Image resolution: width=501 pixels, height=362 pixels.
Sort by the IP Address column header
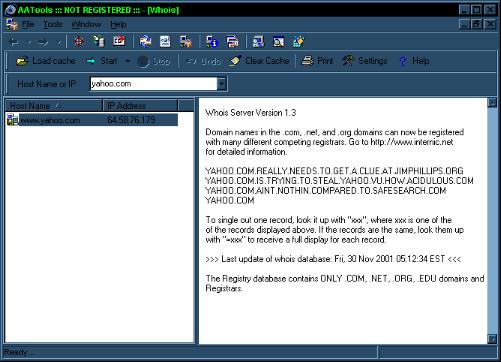(x=140, y=106)
